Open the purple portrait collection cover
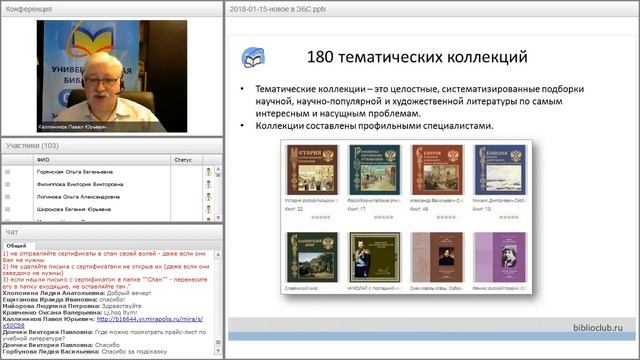Viewport: 640px width, 360px height. (500, 258)
